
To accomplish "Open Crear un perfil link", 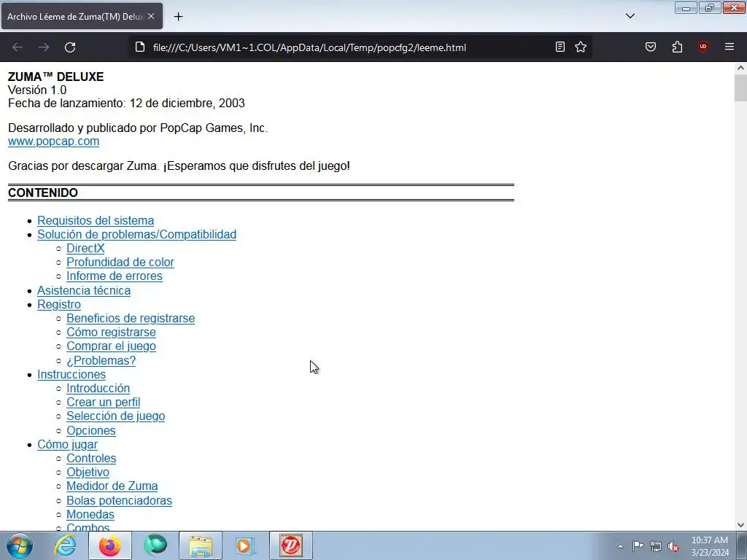I will [104, 402].
